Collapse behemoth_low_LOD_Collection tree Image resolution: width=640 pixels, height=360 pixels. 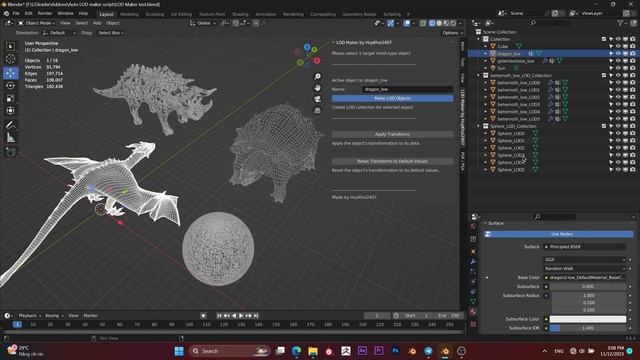click(478, 76)
